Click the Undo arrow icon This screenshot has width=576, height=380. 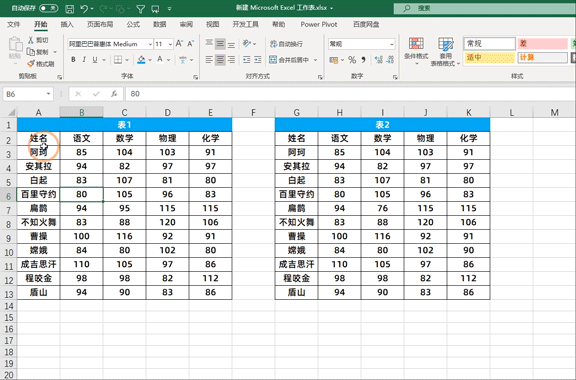(x=84, y=8)
